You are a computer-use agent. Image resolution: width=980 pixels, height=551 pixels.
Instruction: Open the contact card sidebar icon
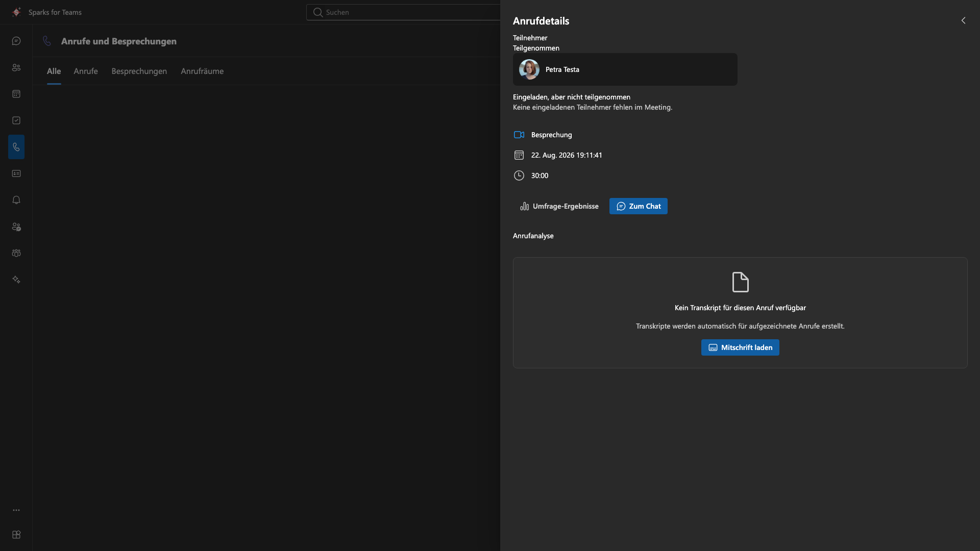tap(16, 173)
